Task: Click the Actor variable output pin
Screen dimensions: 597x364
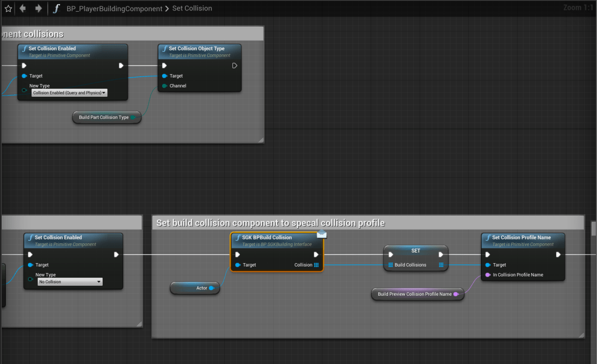Action: pos(211,288)
